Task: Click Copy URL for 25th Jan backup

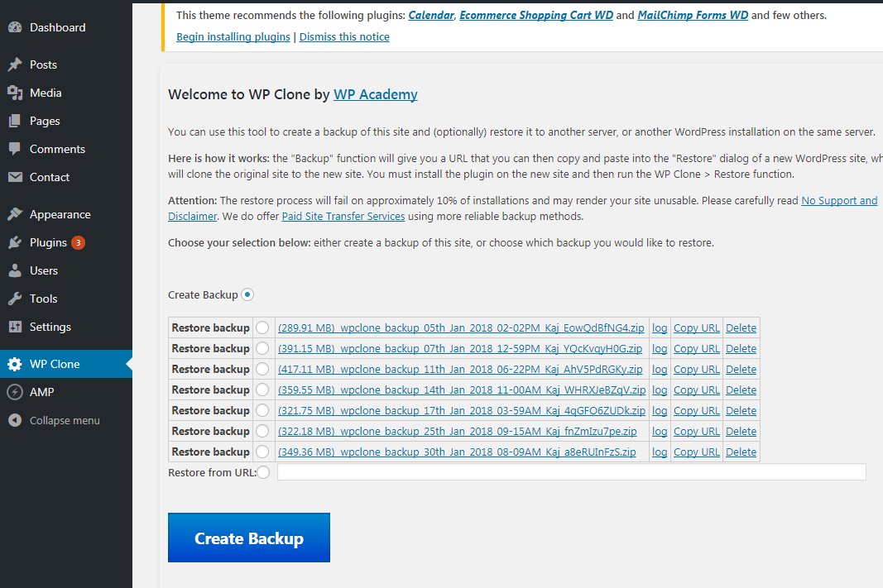Action: click(x=697, y=431)
